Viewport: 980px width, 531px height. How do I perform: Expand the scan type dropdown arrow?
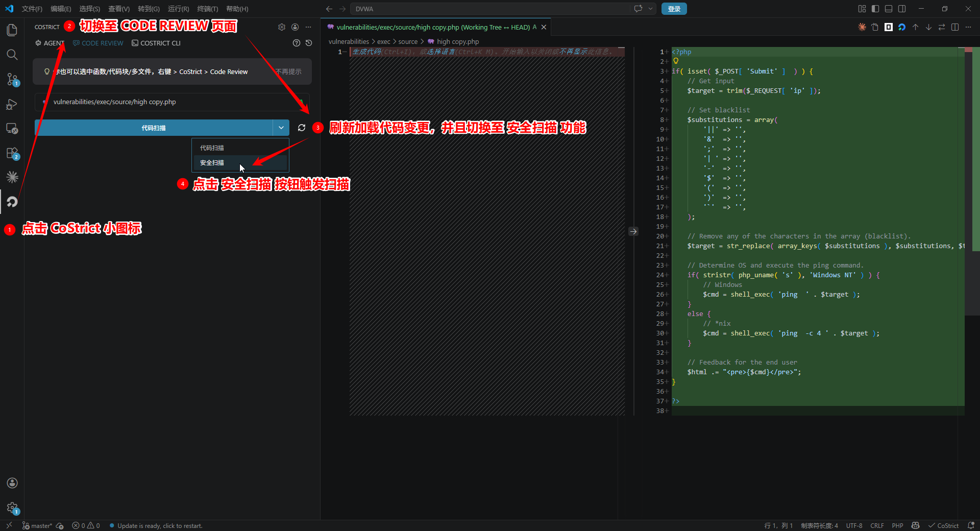tap(281, 128)
